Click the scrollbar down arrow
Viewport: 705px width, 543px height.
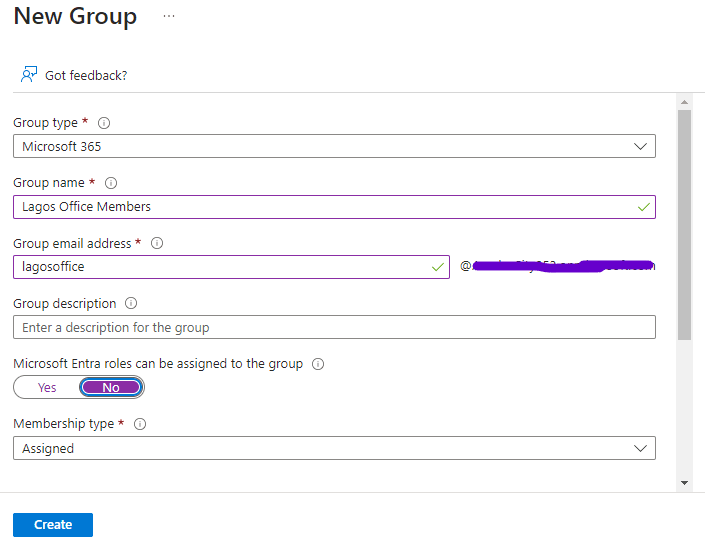[684, 482]
